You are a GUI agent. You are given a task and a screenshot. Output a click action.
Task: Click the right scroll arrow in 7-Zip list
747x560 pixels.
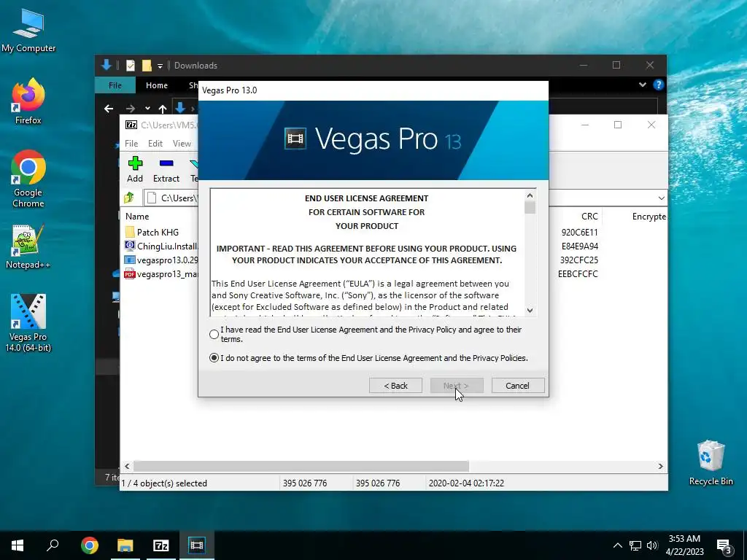pyautogui.click(x=660, y=466)
